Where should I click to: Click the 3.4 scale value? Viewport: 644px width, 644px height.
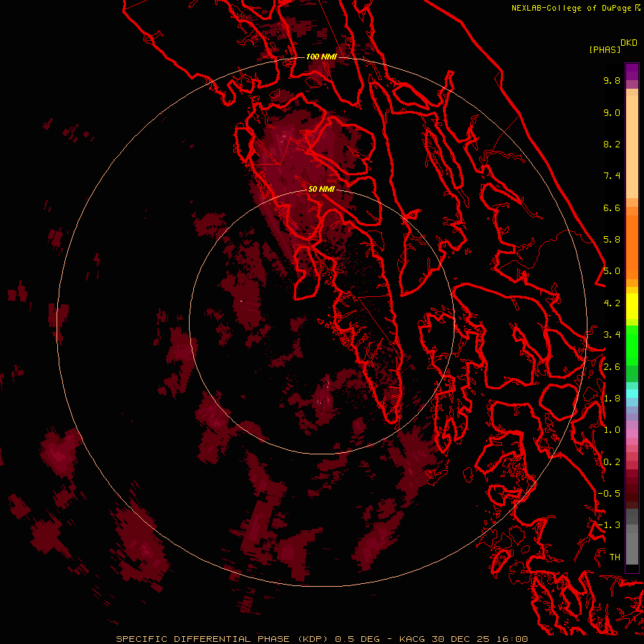612,335
